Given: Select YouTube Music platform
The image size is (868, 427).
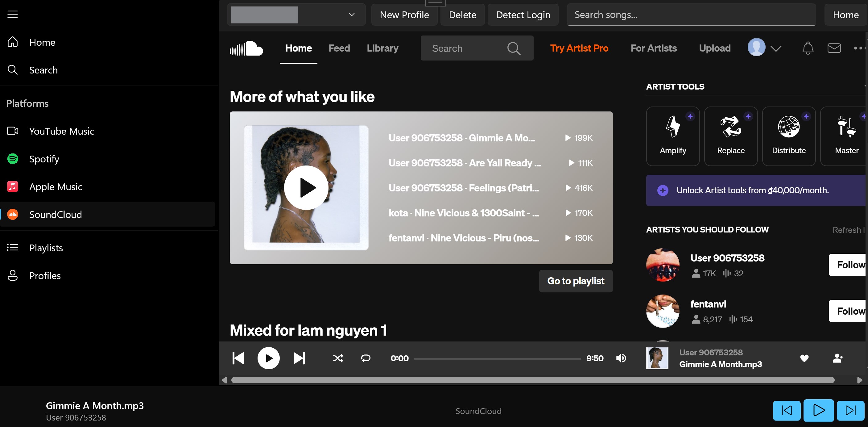Looking at the screenshot, I should click(x=108, y=131).
